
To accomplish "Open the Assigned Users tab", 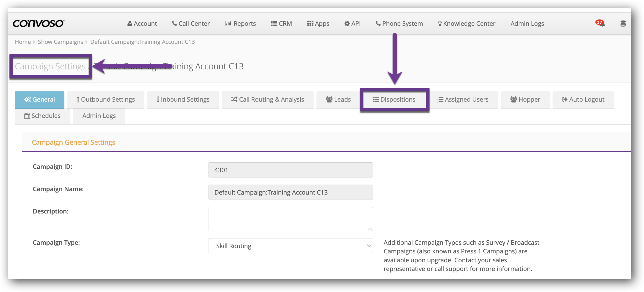I will pos(463,100).
